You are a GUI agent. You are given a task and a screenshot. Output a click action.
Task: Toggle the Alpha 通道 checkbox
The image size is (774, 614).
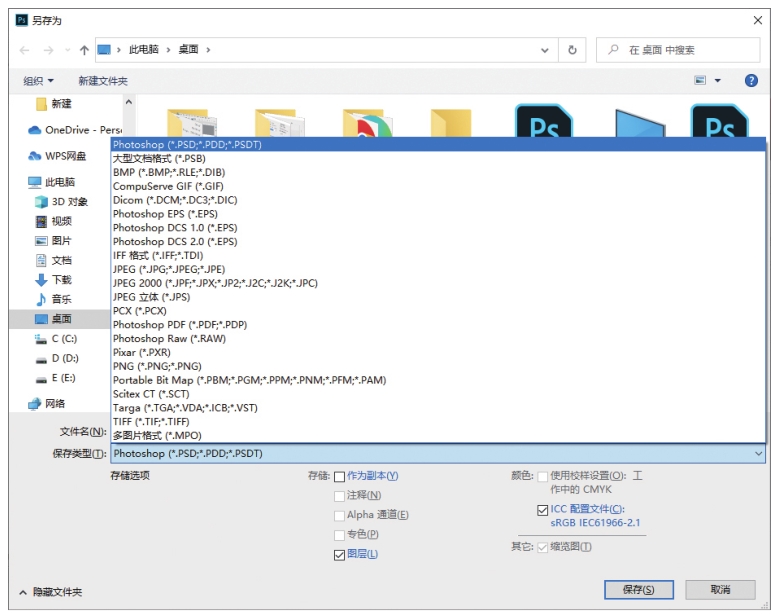(x=339, y=515)
